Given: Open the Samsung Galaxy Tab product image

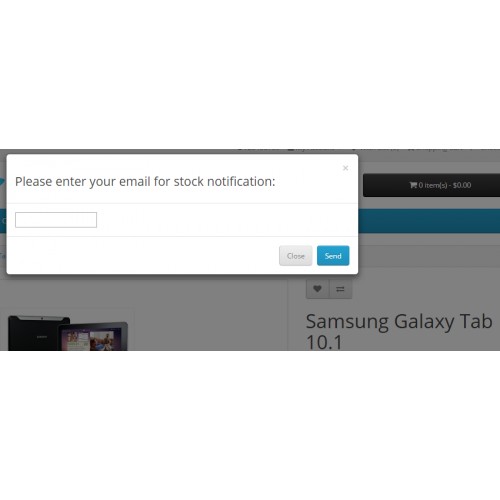Looking at the screenshot, I should click(68, 332).
